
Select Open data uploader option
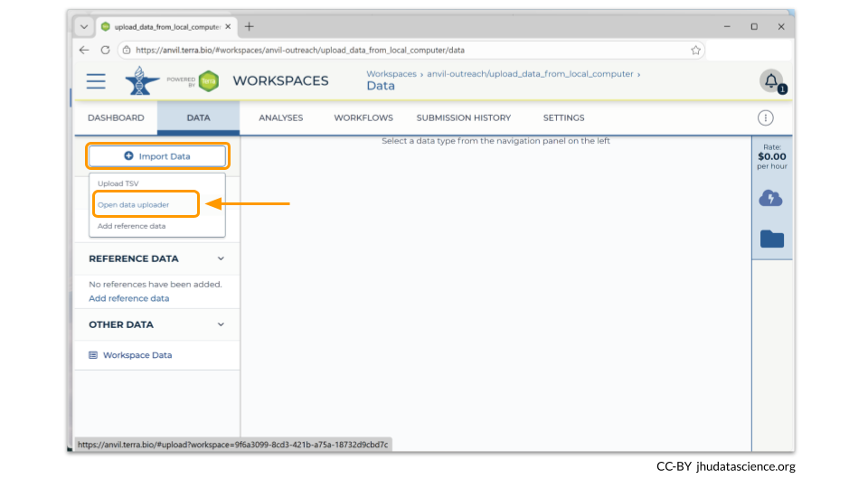[x=134, y=205]
